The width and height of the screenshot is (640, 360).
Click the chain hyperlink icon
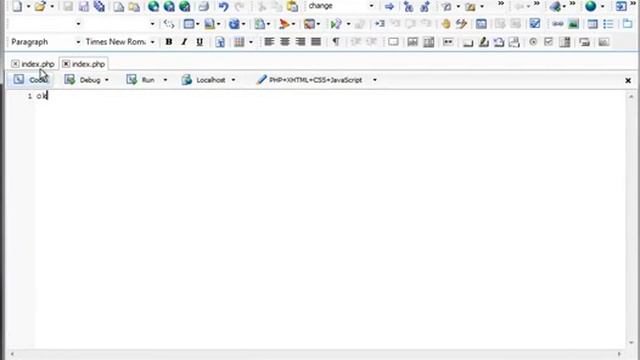point(558,24)
